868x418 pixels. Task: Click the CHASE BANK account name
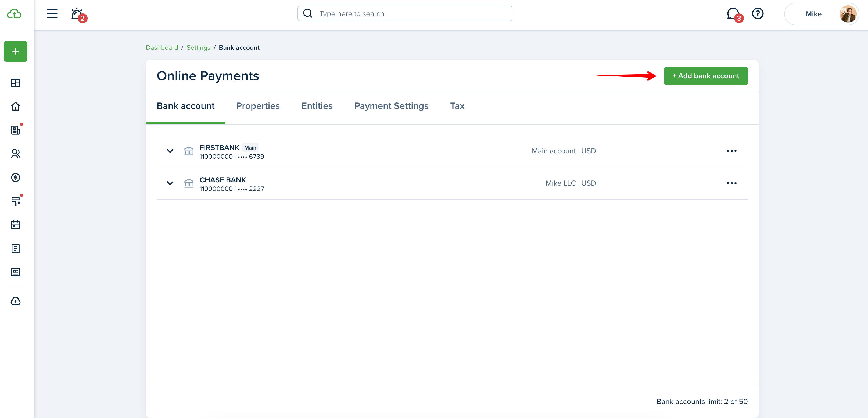(223, 180)
